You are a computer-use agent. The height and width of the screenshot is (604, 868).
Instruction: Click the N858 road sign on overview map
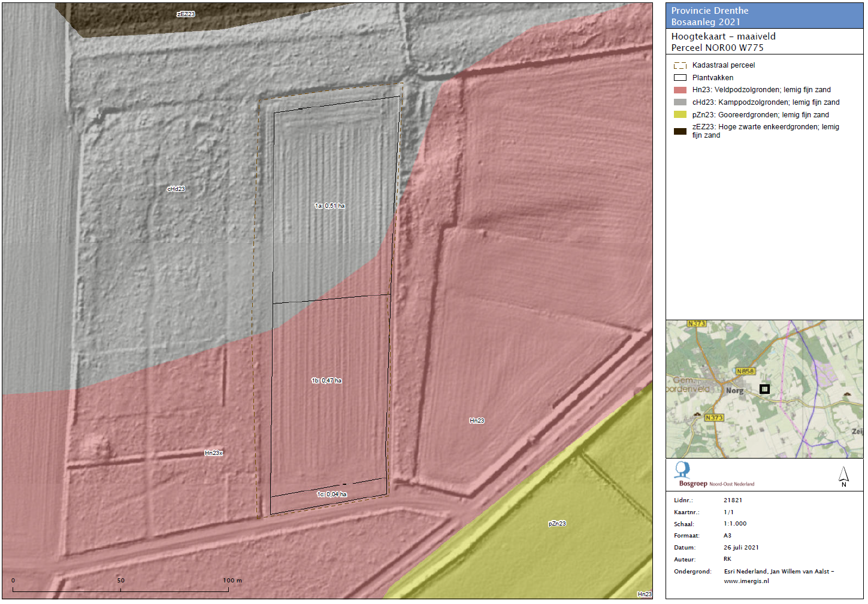[745, 371]
